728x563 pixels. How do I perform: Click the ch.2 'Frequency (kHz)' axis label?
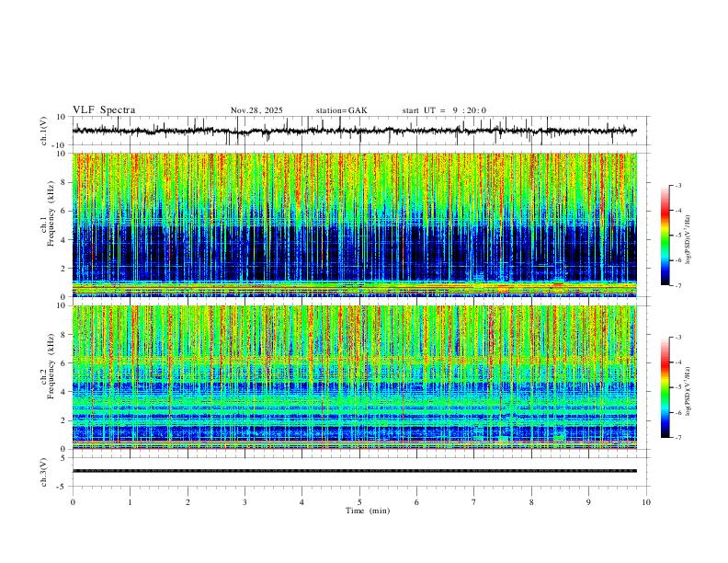[x=51, y=366]
